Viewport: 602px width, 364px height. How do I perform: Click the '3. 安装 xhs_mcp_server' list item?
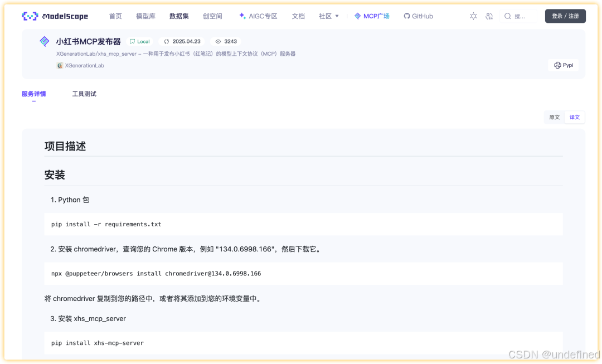point(88,319)
